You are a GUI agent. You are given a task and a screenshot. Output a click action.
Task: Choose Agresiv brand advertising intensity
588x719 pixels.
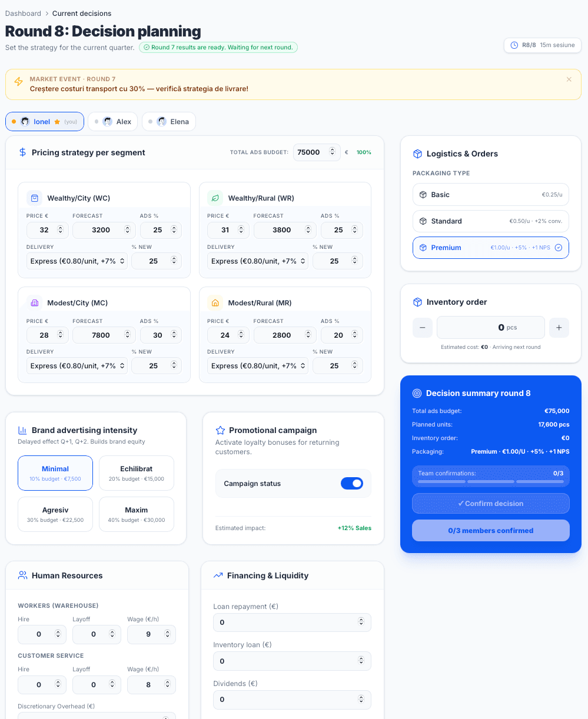pos(55,514)
